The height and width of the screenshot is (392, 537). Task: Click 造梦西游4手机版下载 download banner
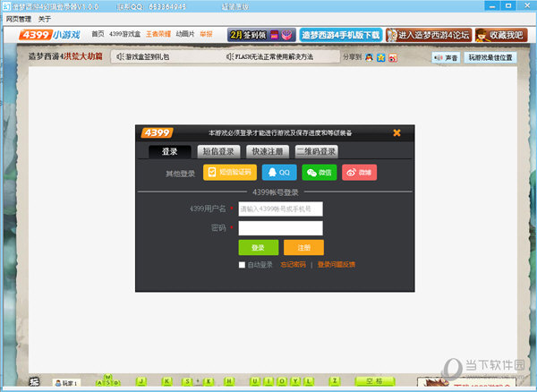(x=341, y=35)
